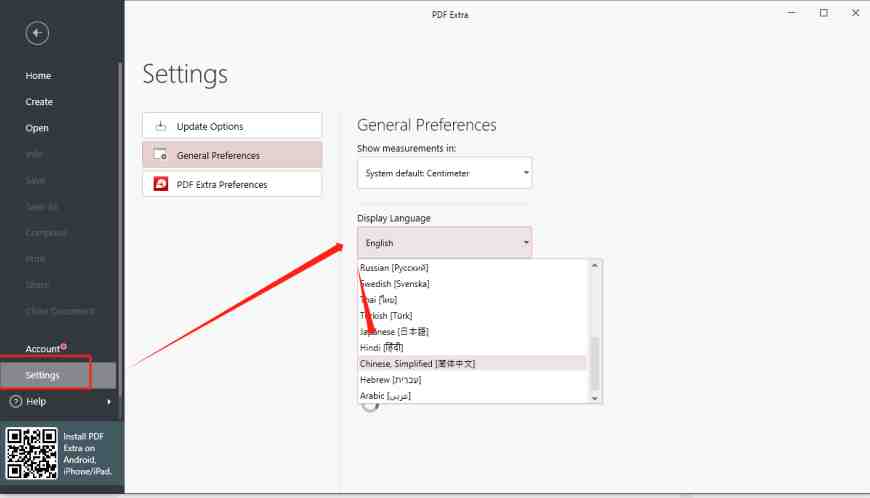The image size is (870, 498).
Task: Click the Update Options download icon
Action: (x=160, y=126)
